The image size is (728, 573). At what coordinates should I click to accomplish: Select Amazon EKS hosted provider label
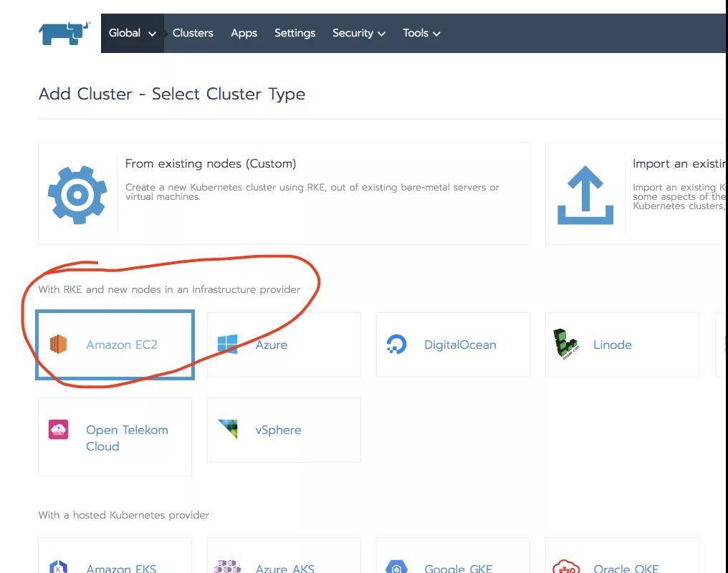pyautogui.click(x=121, y=568)
